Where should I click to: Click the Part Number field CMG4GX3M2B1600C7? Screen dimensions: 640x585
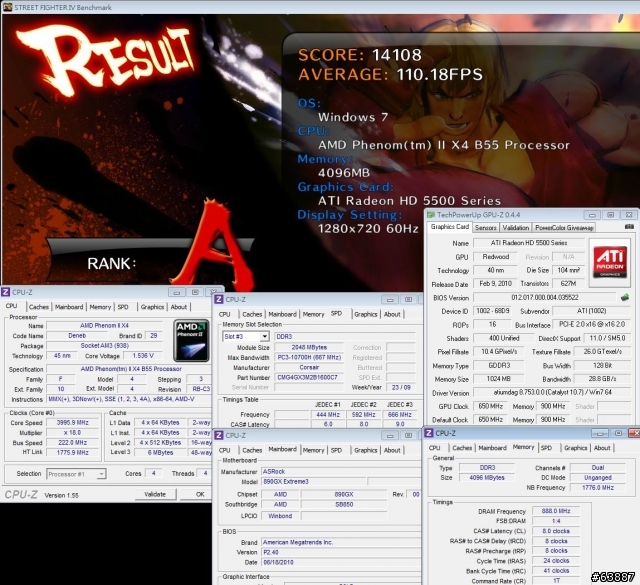[x=307, y=378]
